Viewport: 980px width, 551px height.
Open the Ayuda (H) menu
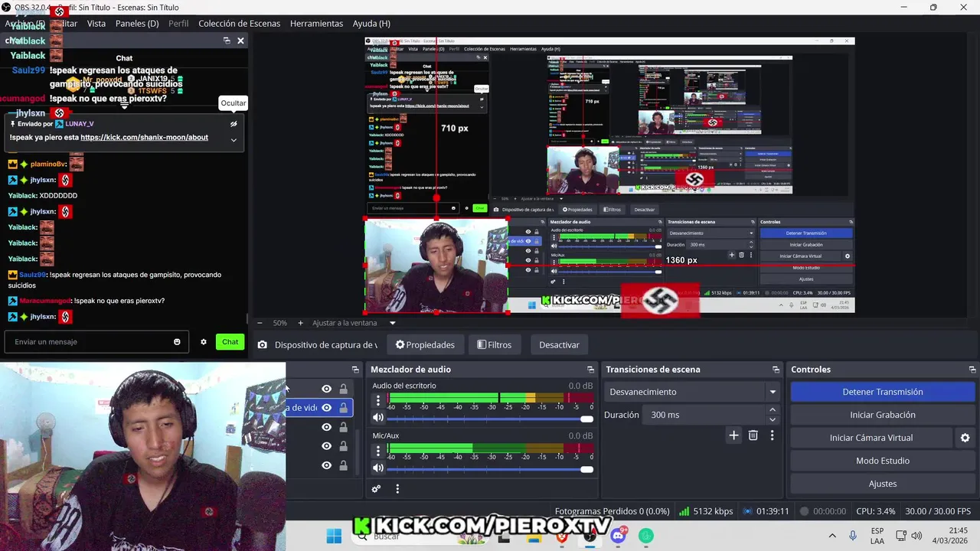tap(371, 24)
